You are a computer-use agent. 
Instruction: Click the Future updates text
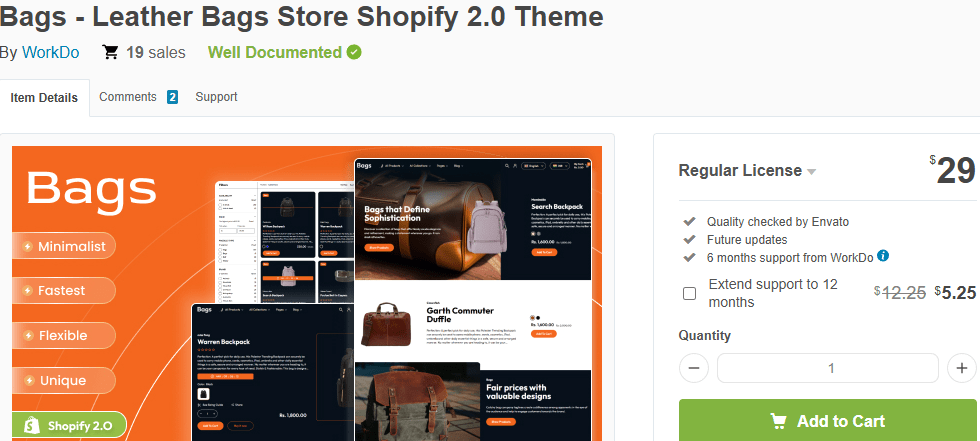(x=747, y=239)
